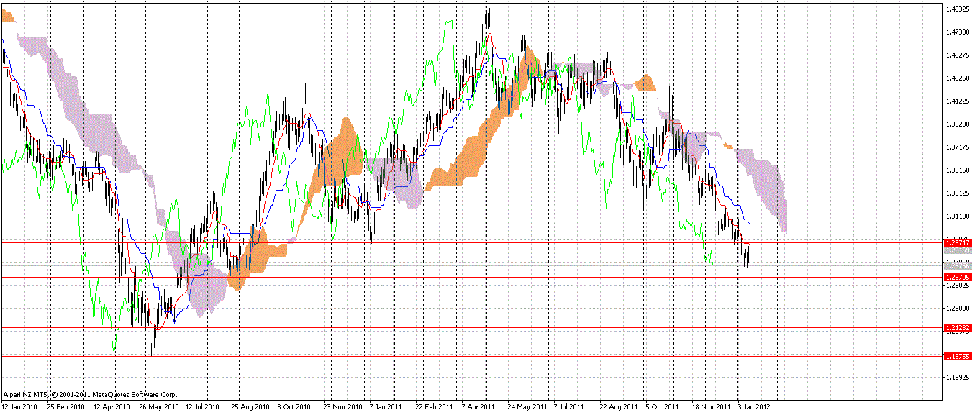This screenshot has width=980, height=415.
Task: Click the gray 1.26756 current price label
Action: 958,265
